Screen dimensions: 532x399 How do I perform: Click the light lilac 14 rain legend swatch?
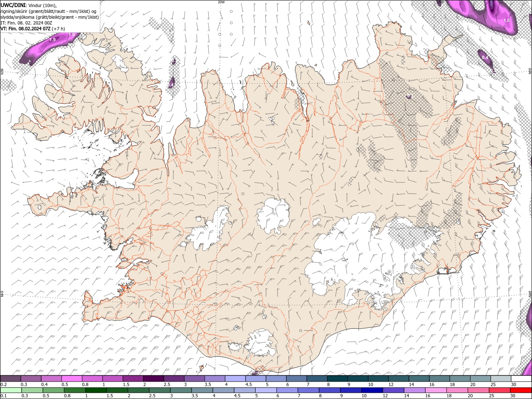coord(414,390)
